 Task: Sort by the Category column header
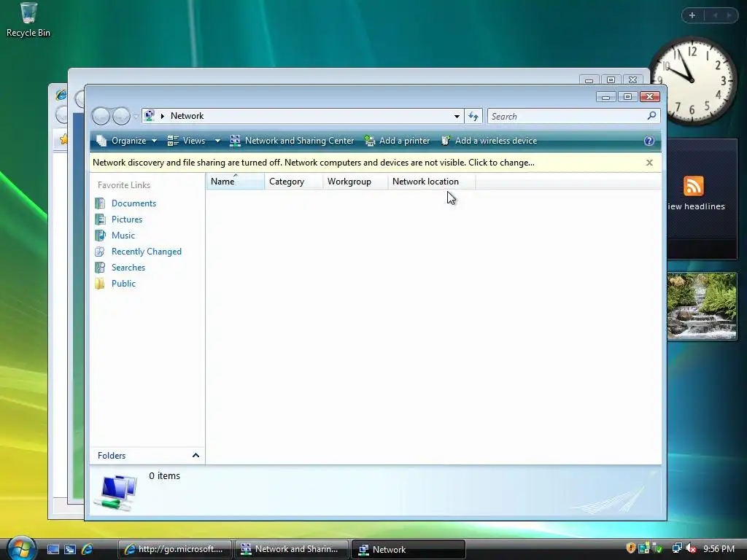pos(293,182)
